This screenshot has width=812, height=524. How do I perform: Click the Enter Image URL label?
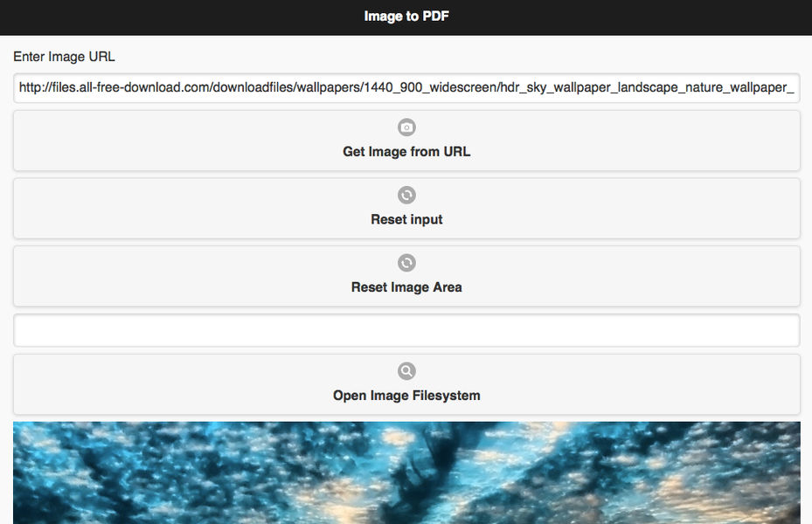[64, 57]
